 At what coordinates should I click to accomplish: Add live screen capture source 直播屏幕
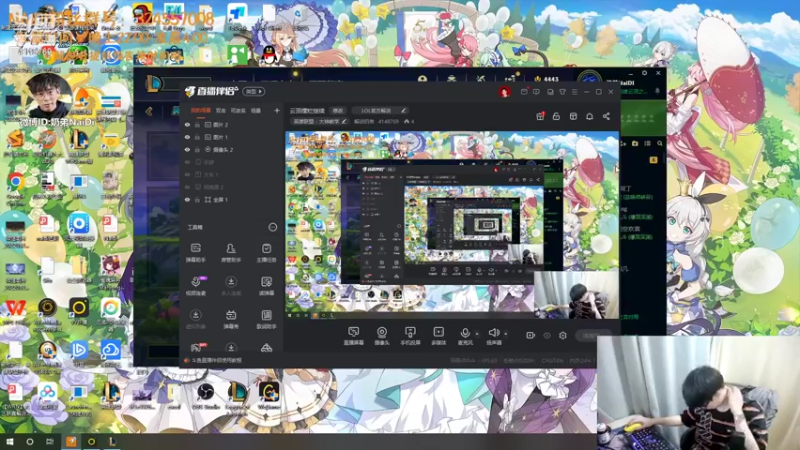pos(353,336)
